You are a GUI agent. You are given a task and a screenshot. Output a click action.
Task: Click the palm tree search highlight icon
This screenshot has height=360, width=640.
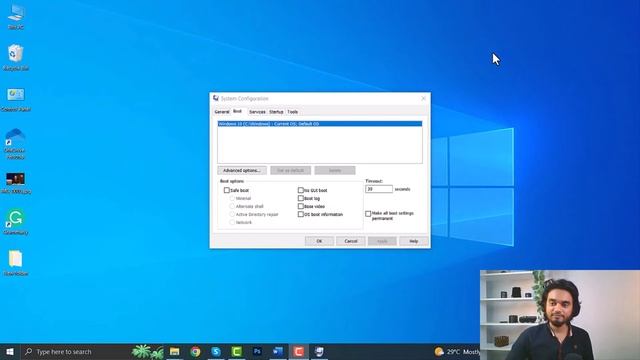pyautogui.click(x=147, y=351)
